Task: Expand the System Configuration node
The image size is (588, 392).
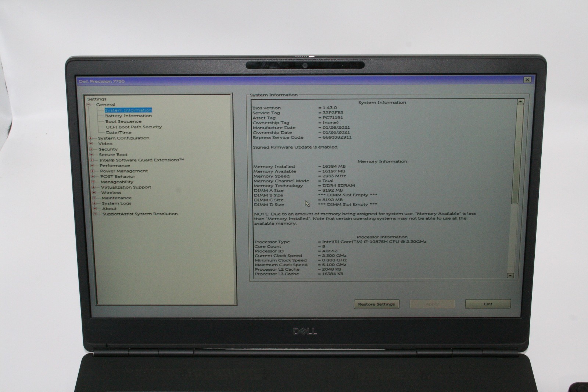Action: [x=90, y=138]
